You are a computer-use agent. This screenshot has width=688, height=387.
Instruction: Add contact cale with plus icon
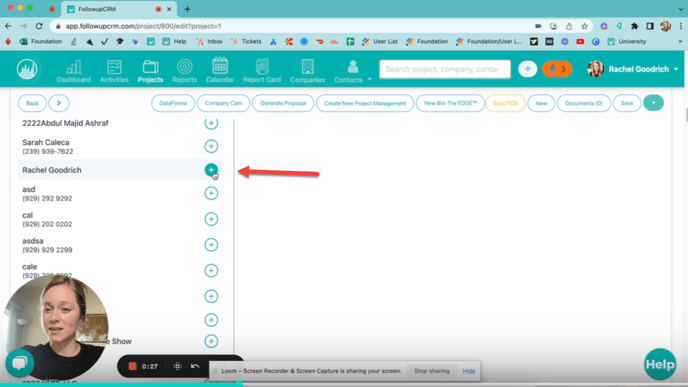point(211,270)
